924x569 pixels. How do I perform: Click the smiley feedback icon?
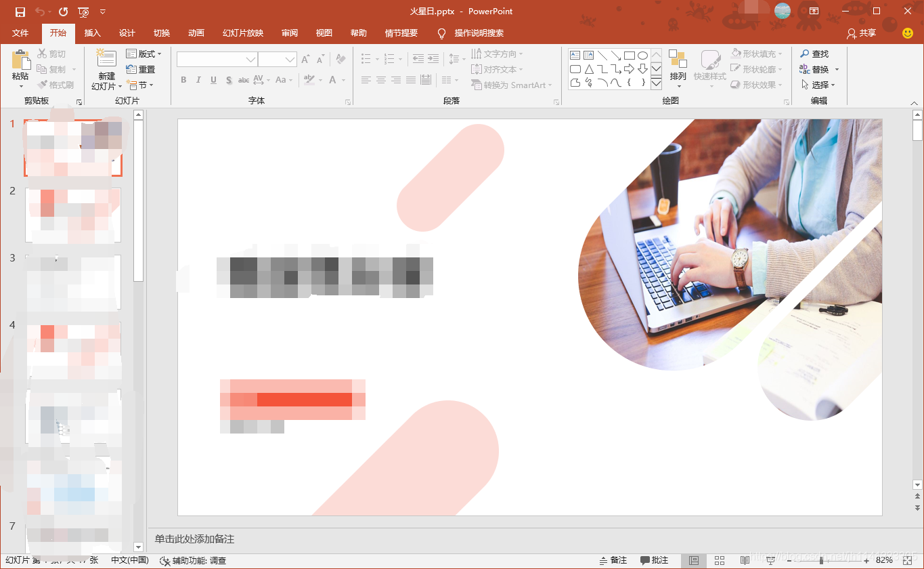pos(908,33)
